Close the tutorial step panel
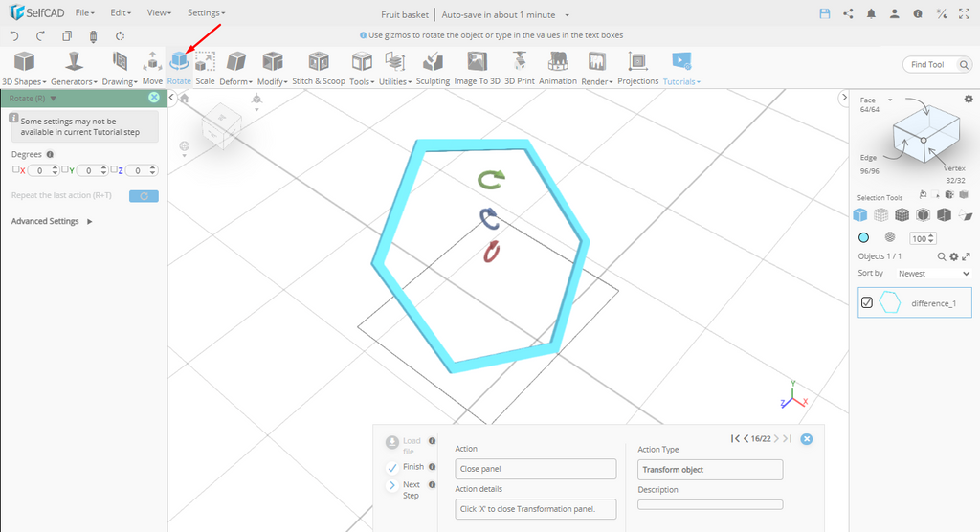 807,439
